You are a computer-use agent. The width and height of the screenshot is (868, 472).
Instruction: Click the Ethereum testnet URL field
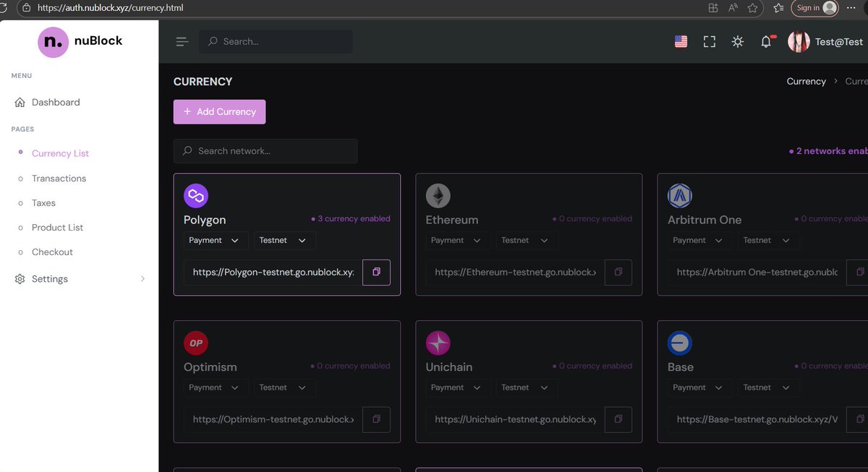pyautogui.click(x=515, y=273)
